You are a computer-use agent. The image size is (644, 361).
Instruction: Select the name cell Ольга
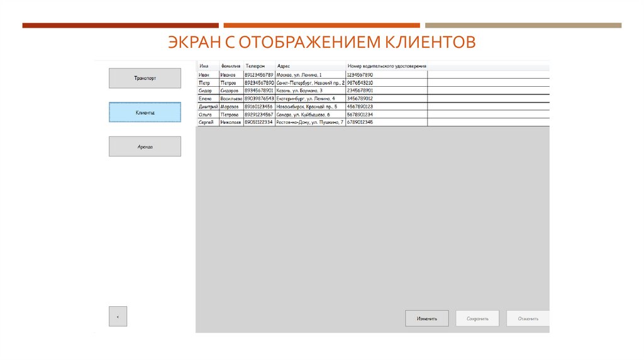pos(208,114)
